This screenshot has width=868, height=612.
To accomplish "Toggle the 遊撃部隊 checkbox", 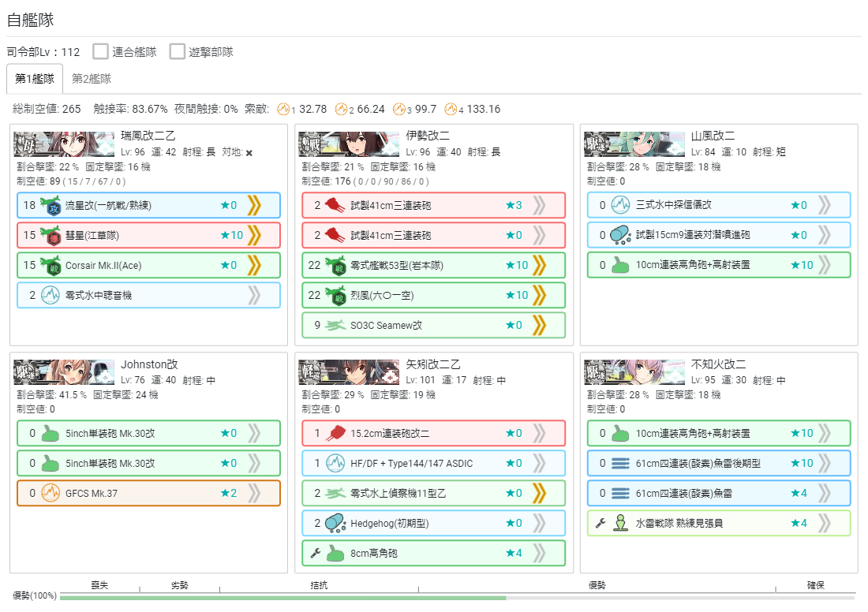I will (x=177, y=51).
